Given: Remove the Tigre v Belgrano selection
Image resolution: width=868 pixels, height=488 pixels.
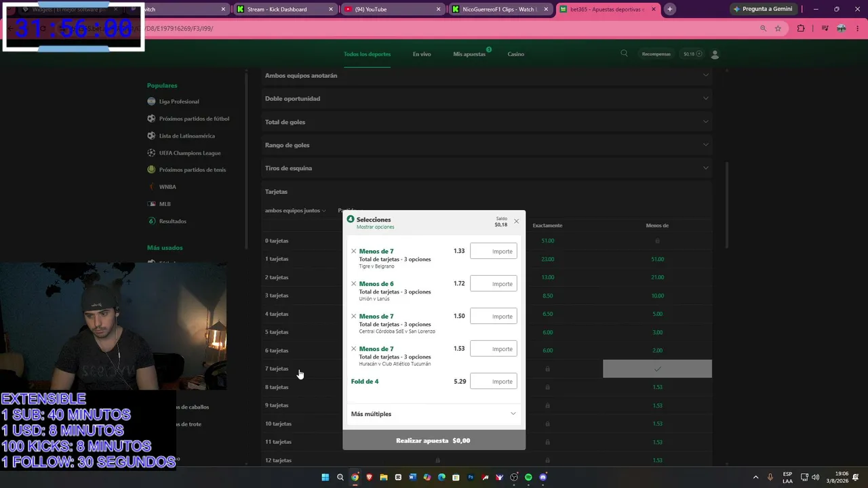Looking at the screenshot, I should [353, 251].
